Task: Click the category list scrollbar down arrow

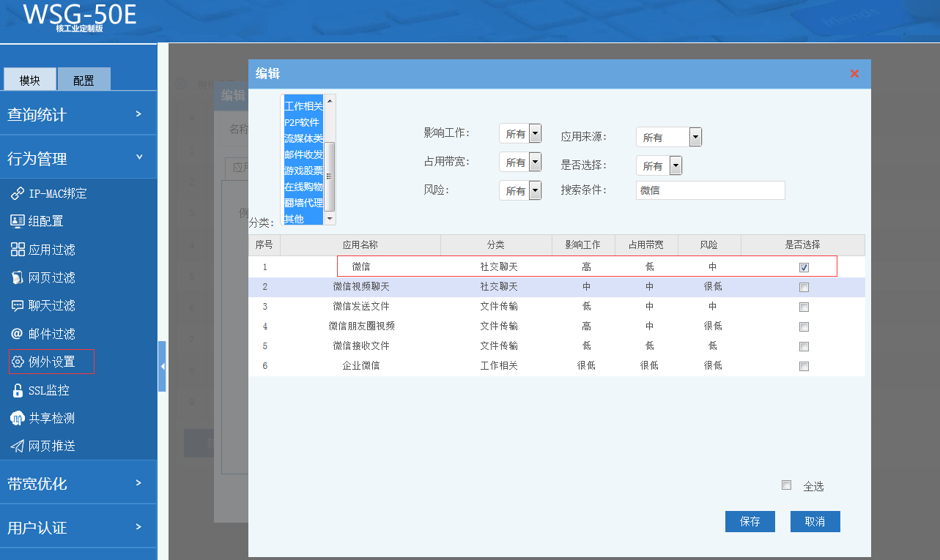Action: coord(330,219)
